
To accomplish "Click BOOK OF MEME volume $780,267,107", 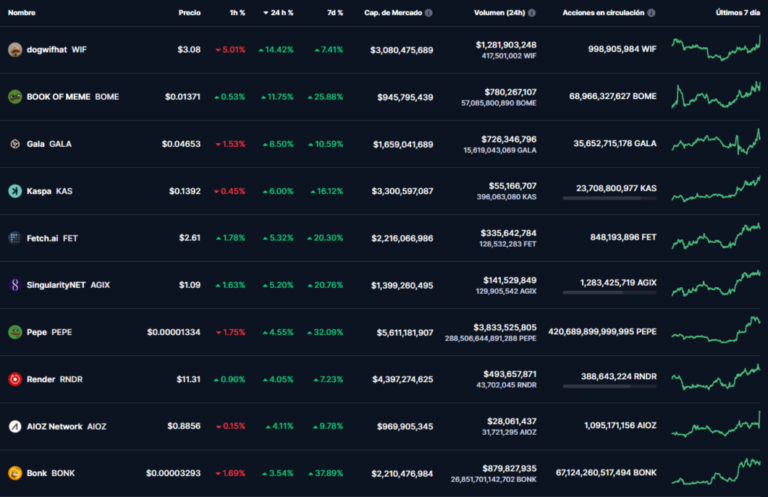I will coord(510,92).
